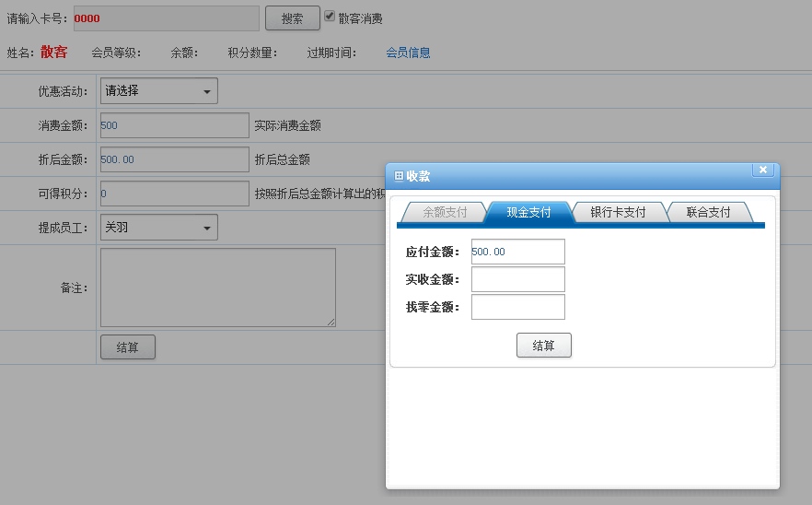Image resolution: width=812 pixels, height=505 pixels.
Task: Expand the 提成员工 dropdown showing 关羽
Action: pos(158,228)
